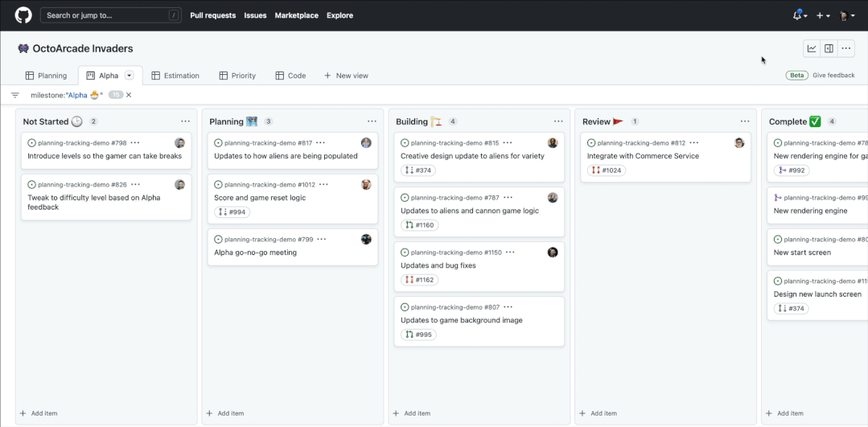Open the Planning column menu
The image size is (868, 427).
click(x=372, y=121)
